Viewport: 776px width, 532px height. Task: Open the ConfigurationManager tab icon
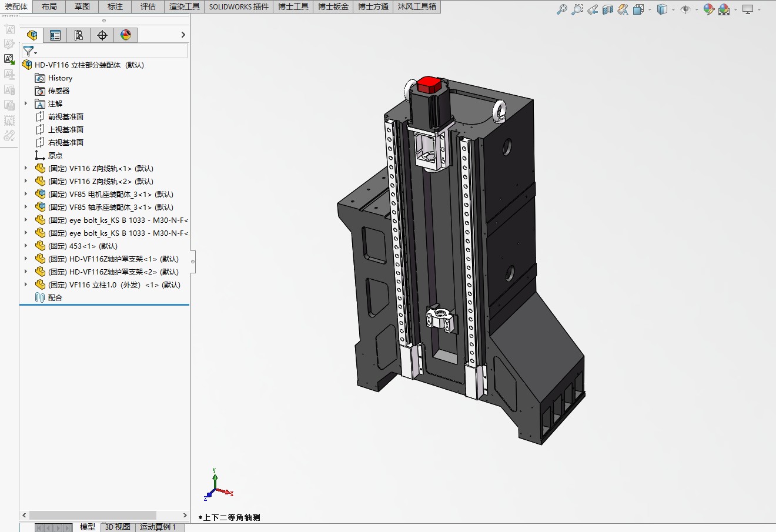tap(79, 35)
